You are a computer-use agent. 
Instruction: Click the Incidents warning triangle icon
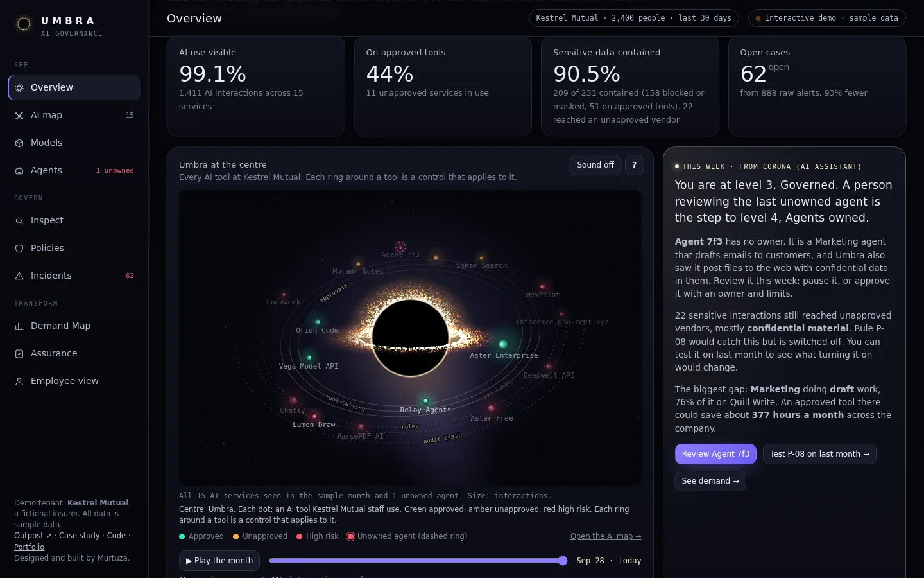coord(19,276)
